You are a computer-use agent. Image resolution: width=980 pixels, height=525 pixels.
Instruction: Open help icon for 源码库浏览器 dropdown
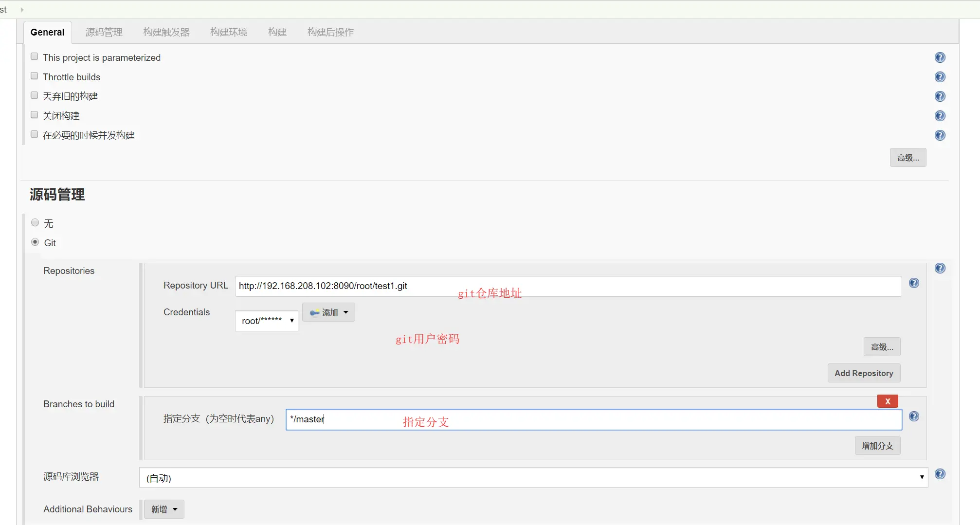(x=940, y=474)
